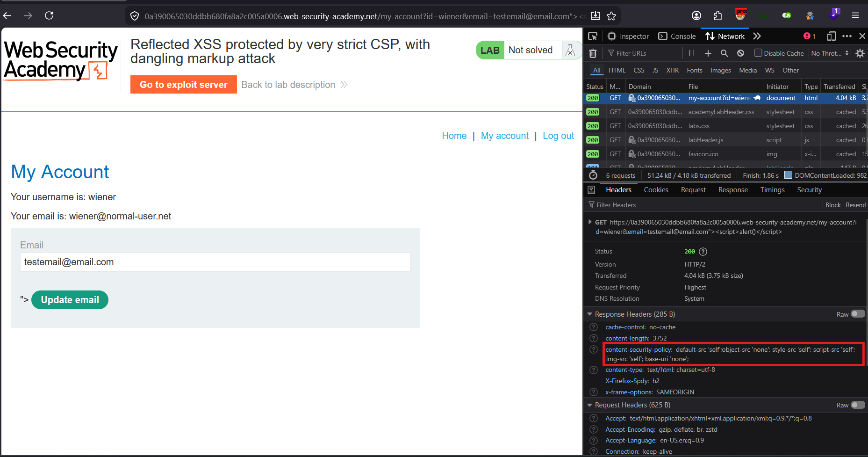Click the Resend button

coord(855,205)
